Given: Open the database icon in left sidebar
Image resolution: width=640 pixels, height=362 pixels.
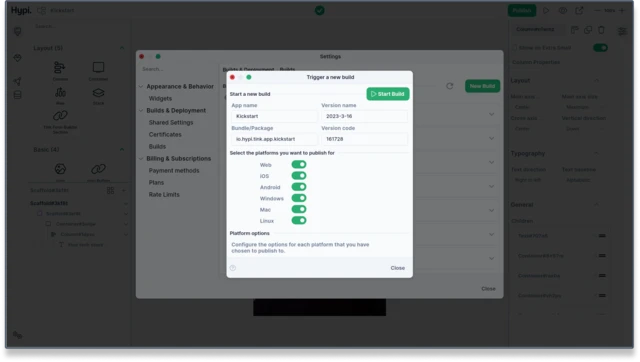Looking at the screenshot, I should [18, 95].
